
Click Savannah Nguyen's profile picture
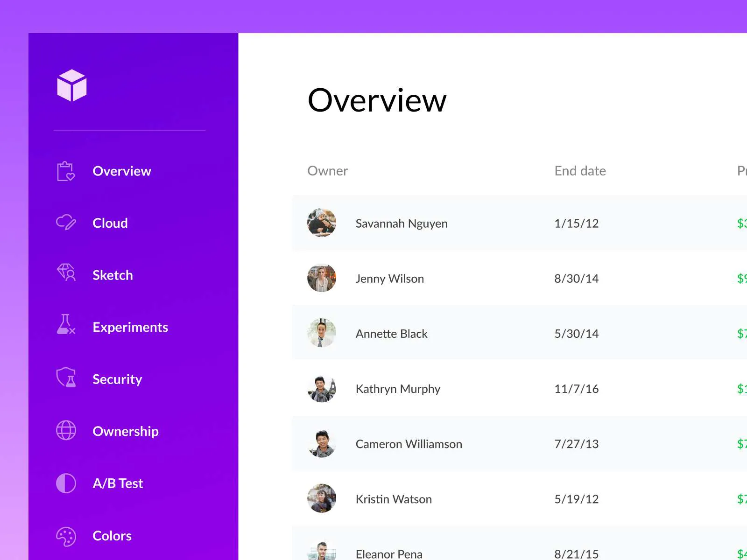[321, 223]
